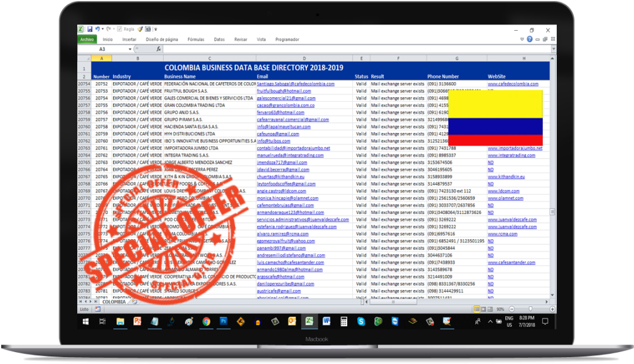Open link www.cafesantander.com
This screenshot has width=634, height=364.
512,262
